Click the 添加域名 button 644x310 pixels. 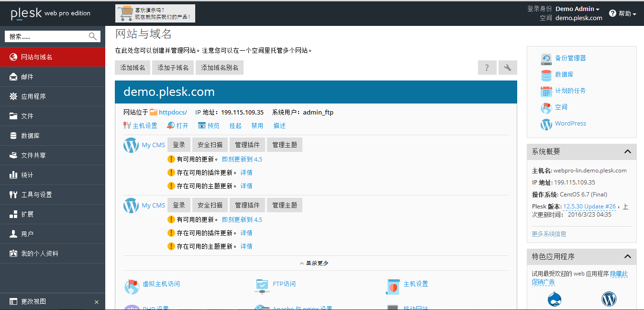tap(133, 68)
